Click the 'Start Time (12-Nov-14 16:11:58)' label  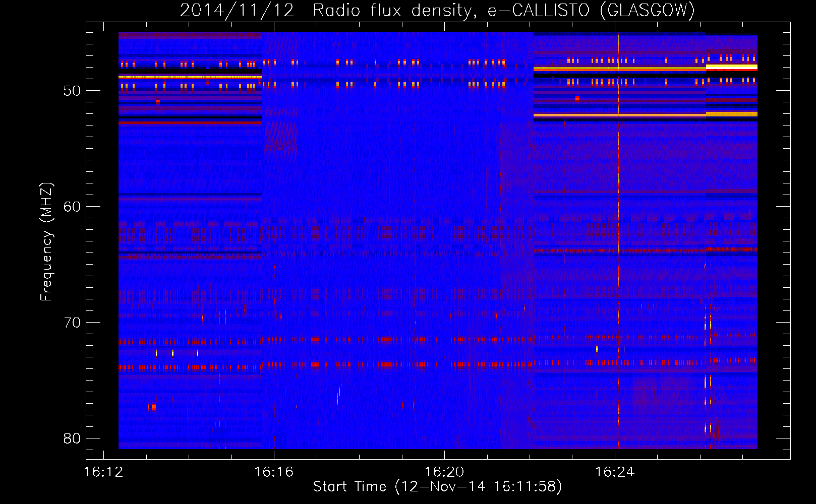pyautogui.click(x=437, y=487)
